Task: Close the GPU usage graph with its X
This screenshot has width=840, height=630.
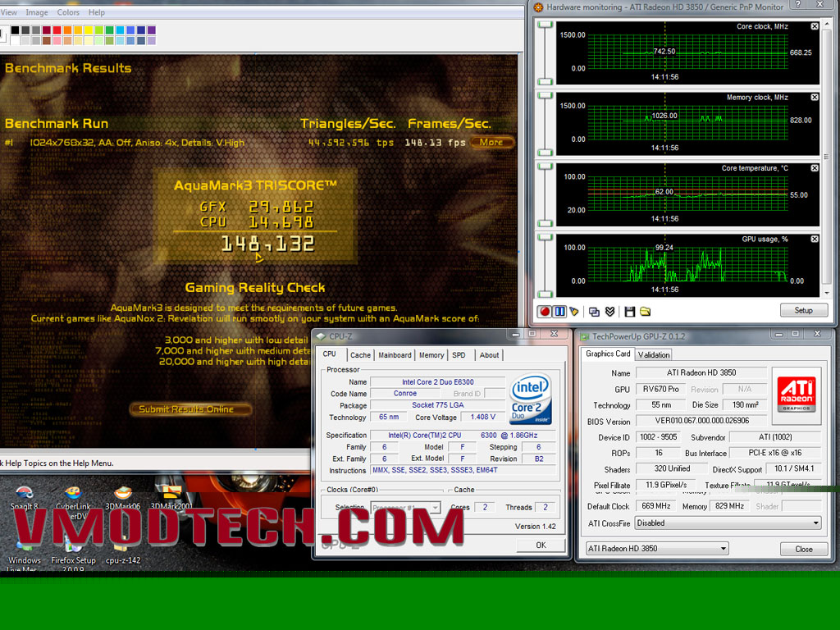Action: [x=815, y=239]
